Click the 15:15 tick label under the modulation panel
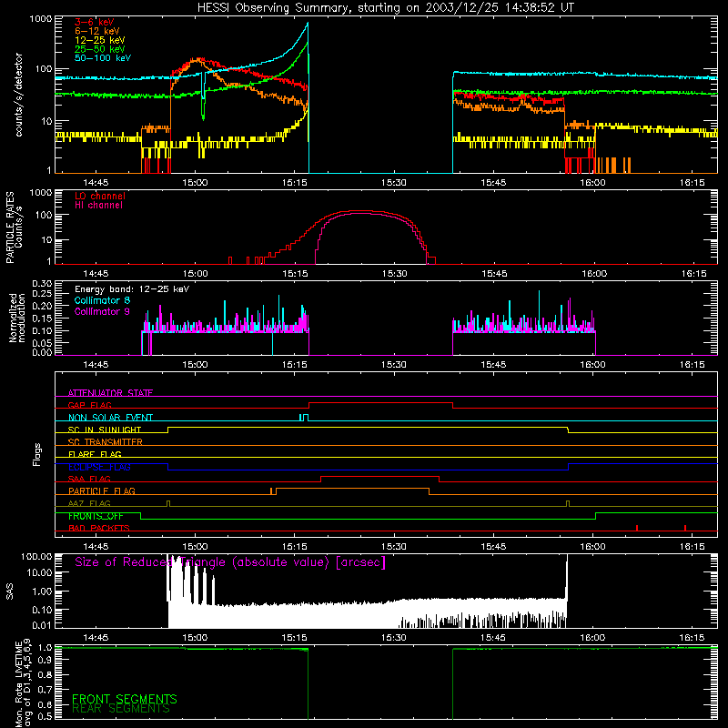 pos(294,365)
